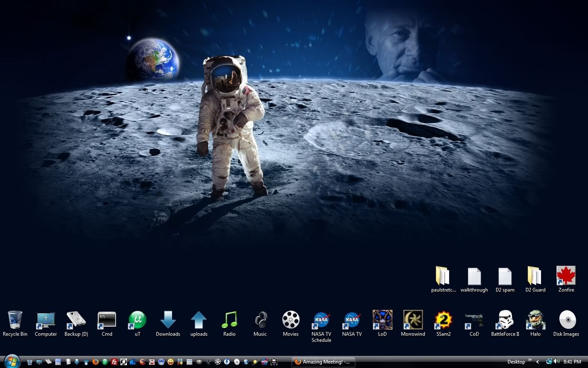Launch the Halo game shortcut
588x368 pixels.
coord(535,320)
